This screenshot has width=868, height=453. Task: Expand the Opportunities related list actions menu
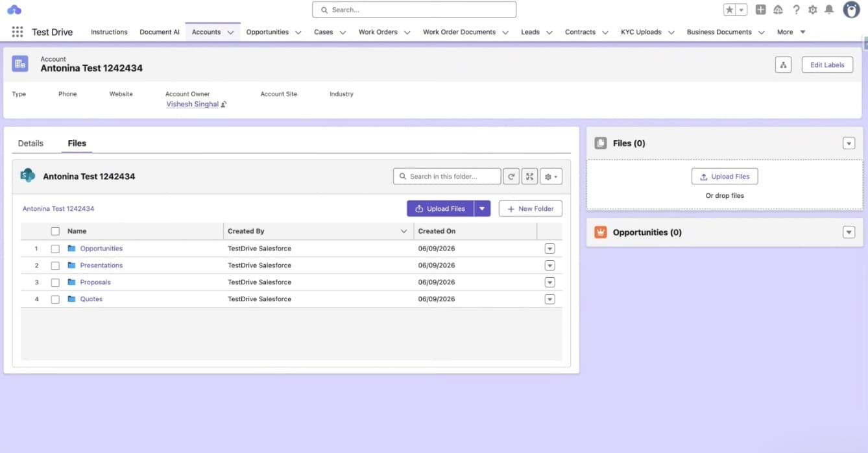click(849, 232)
